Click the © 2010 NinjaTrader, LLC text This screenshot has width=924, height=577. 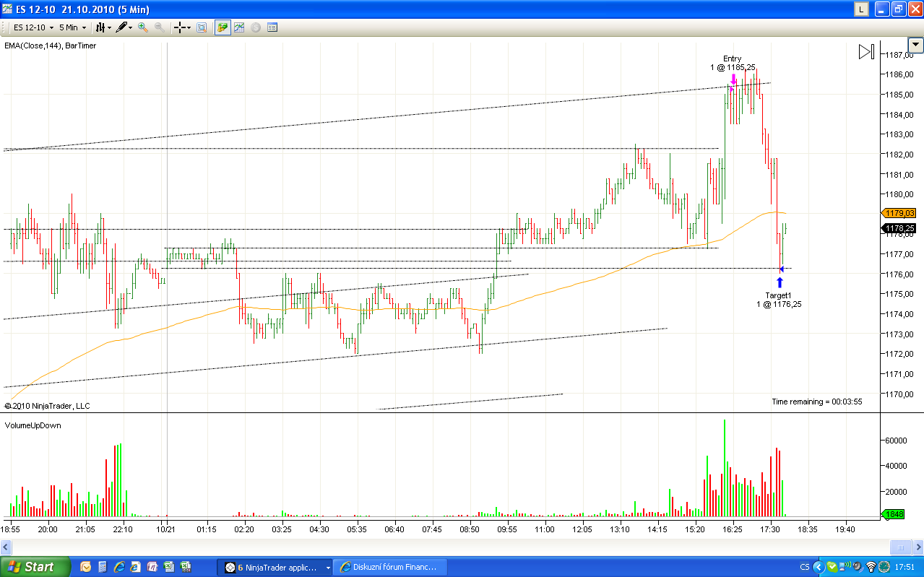point(47,406)
